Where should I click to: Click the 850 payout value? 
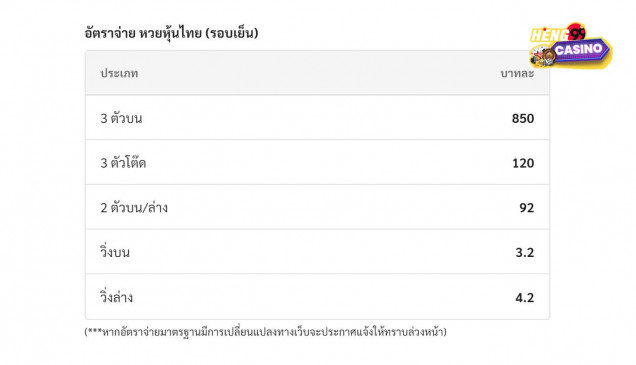[523, 118]
